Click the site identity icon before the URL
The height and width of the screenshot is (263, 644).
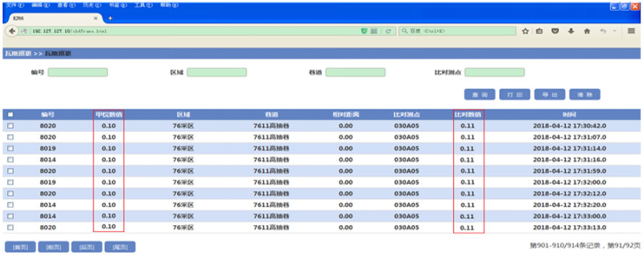point(24,31)
